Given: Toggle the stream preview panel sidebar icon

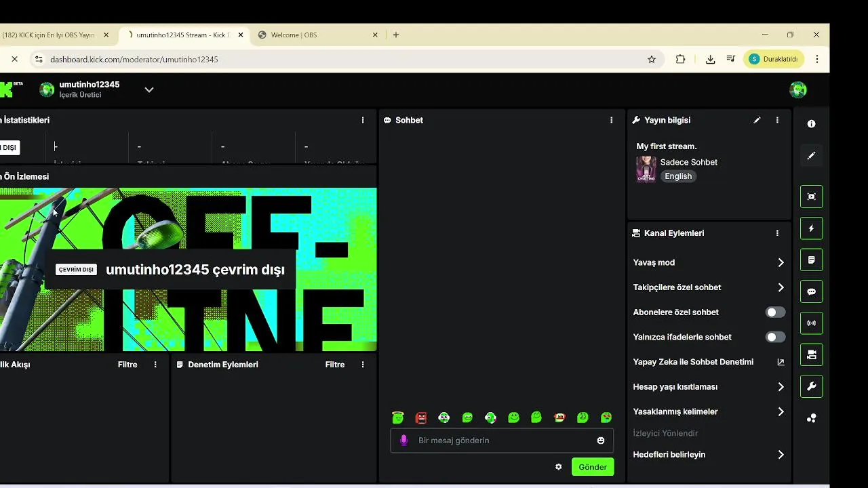Looking at the screenshot, I should 811,197.
